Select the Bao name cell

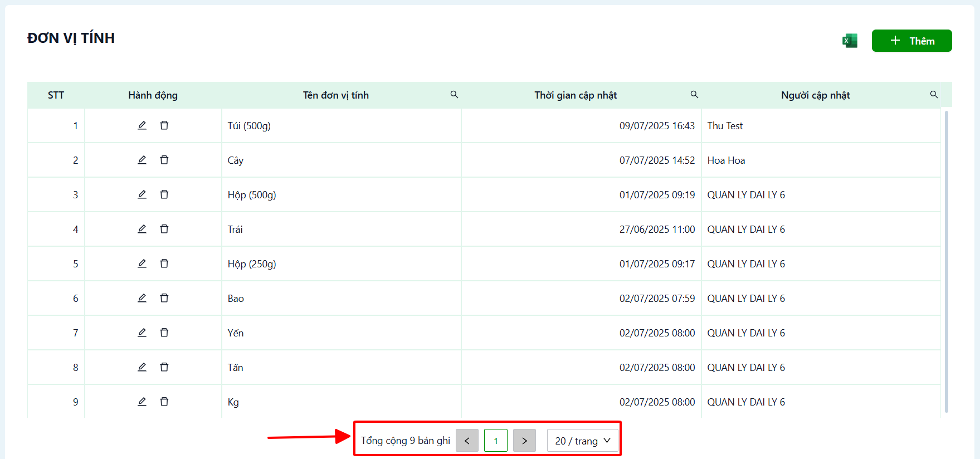[x=342, y=299]
